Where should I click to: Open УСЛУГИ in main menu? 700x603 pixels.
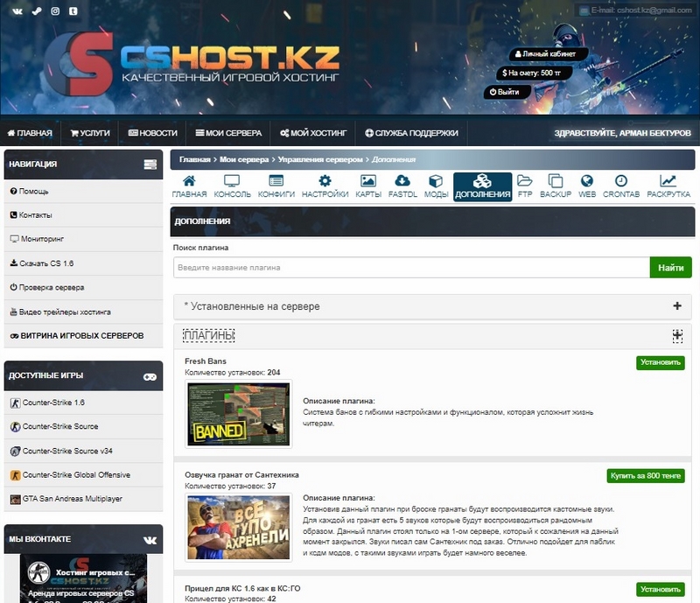point(90,133)
